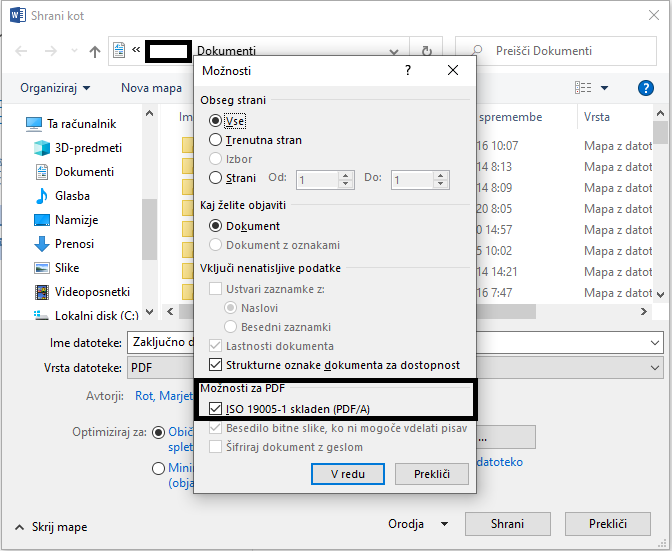The image size is (672, 551).
Task: Uncheck ISO 19005-1 skladen (PDF/A) checkbox
Action: click(216, 409)
